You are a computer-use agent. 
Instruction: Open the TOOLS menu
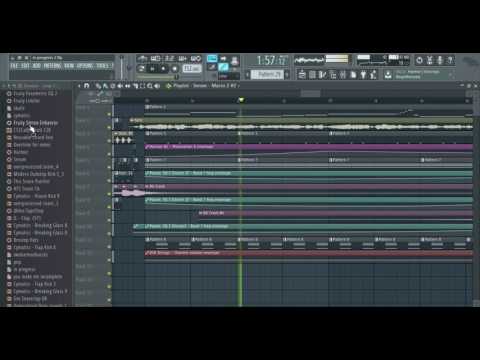coord(103,66)
